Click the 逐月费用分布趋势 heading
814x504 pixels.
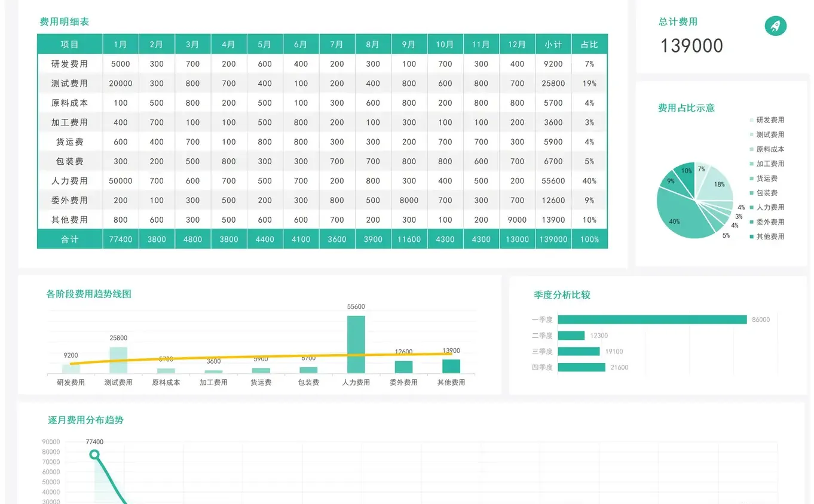(85, 420)
